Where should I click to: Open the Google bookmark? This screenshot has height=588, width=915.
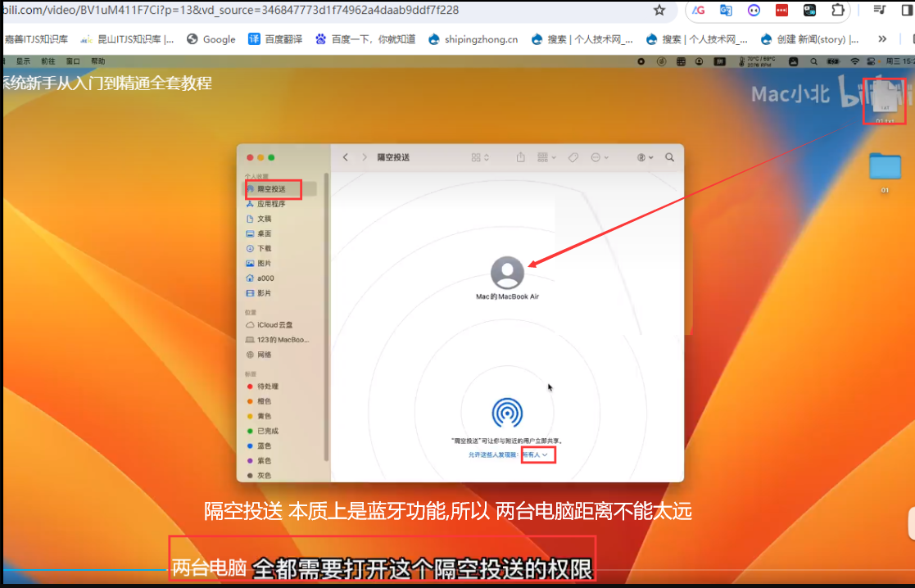pyautogui.click(x=211, y=39)
